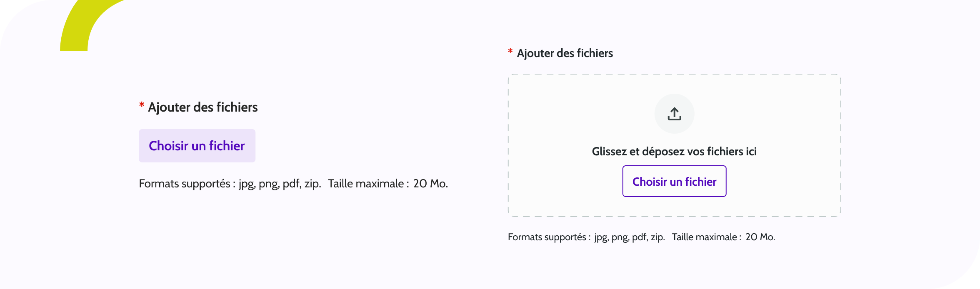
Task: Click "Formats supportés" text under the filled button
Action: click(185, 184)
